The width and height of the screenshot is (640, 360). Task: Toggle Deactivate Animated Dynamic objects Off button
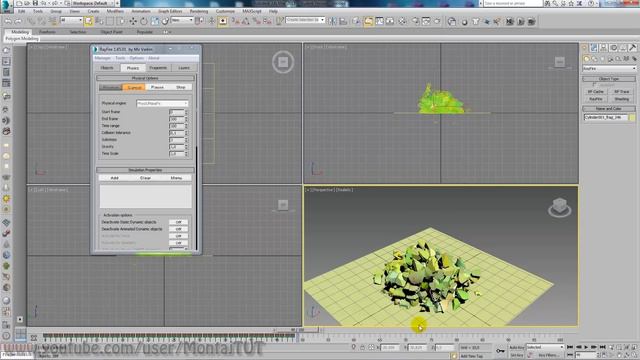178,229
